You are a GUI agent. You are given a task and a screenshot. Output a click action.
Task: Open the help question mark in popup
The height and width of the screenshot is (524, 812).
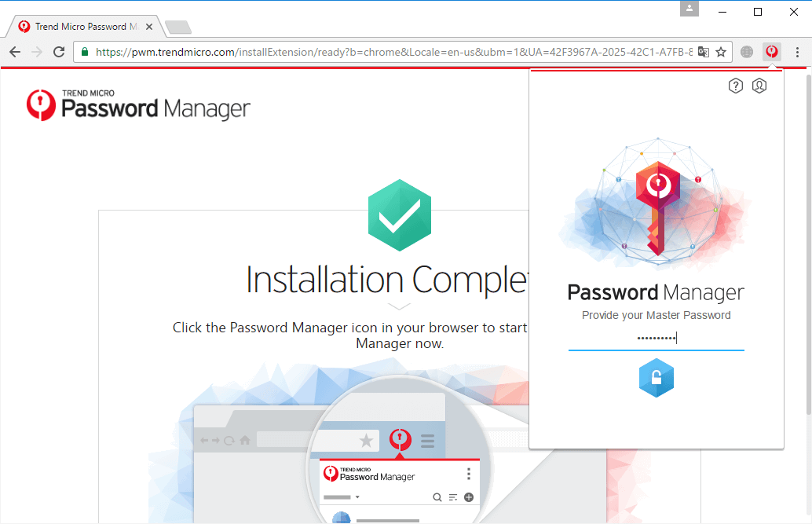[735, 86]
